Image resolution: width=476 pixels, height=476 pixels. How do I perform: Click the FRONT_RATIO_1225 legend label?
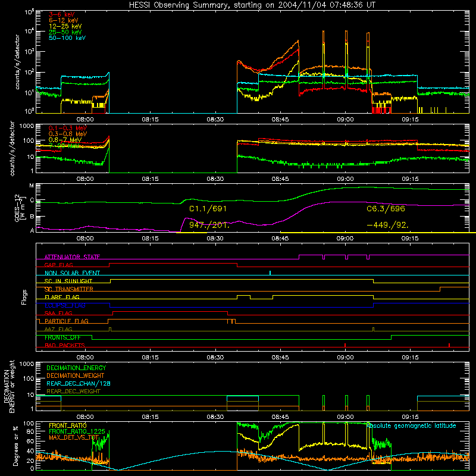click(77, 432)
